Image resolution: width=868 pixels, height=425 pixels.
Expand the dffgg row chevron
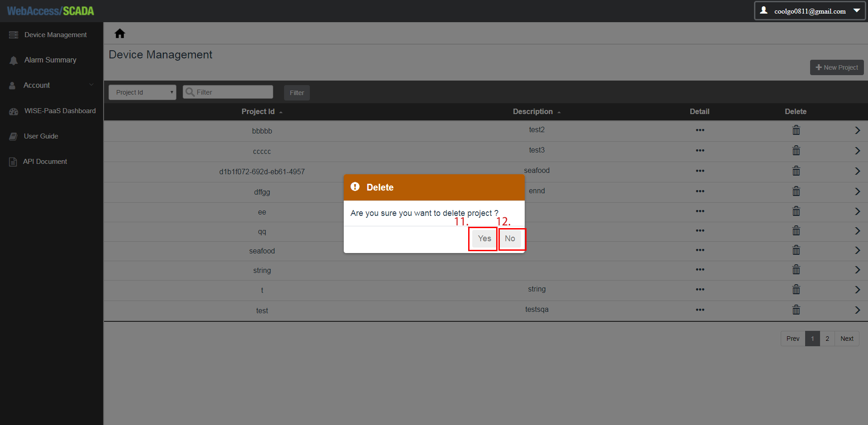coord(857,191)
